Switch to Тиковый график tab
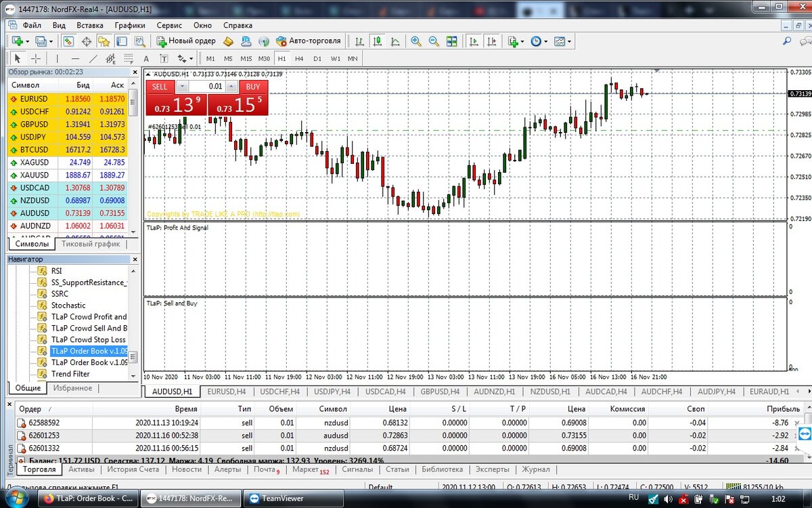Screen dimensions: 812x508 coord(90,244)
